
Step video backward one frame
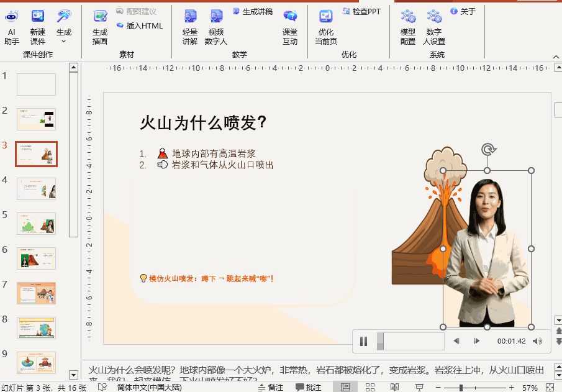coord(456,341)
